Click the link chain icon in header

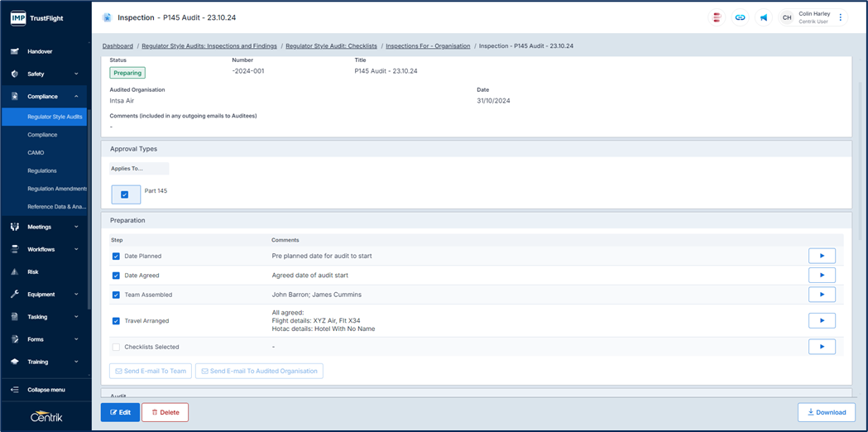tap(740, 17)
